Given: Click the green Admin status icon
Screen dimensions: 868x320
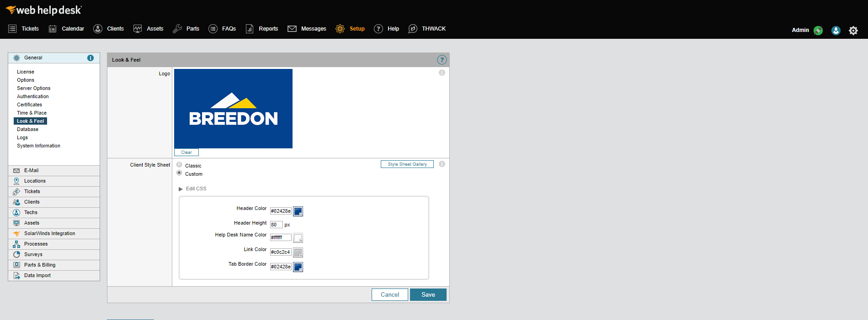Looking at the screenshot, I should (x=818, y=31).
